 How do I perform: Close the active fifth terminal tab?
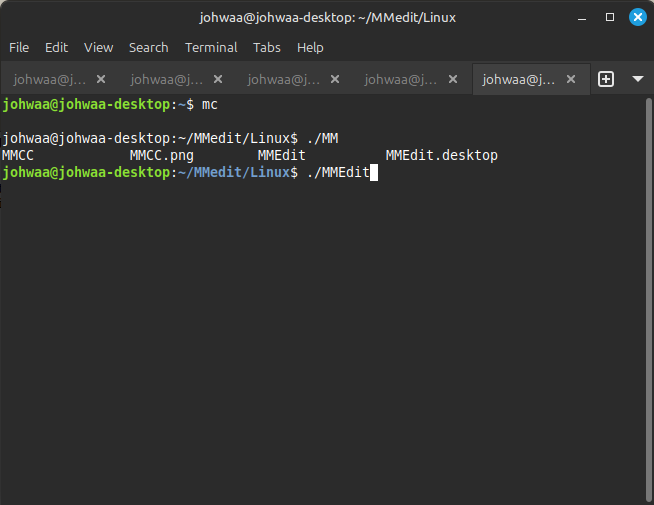click(x=569, y=79)
